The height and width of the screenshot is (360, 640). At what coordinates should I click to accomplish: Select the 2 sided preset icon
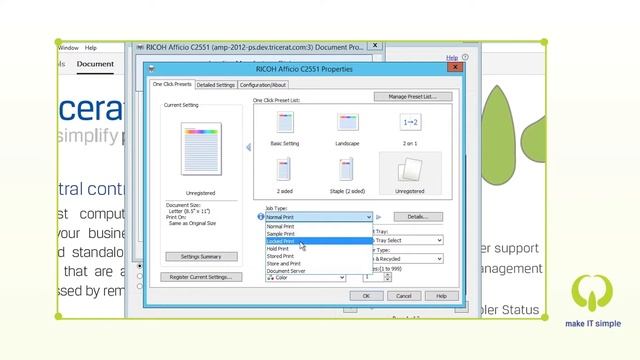pos(284,170)
